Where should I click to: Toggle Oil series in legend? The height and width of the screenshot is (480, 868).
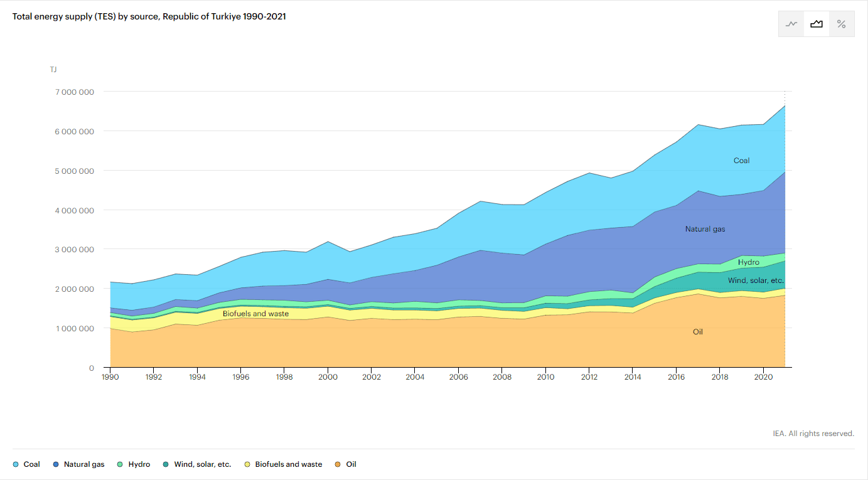(346, 464)
